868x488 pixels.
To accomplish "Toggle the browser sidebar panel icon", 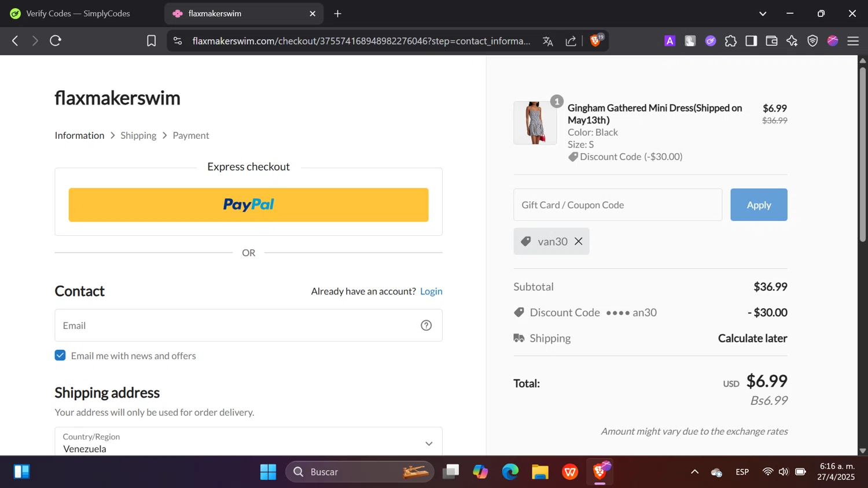I will pyautogui.click(x=751, y=40).
